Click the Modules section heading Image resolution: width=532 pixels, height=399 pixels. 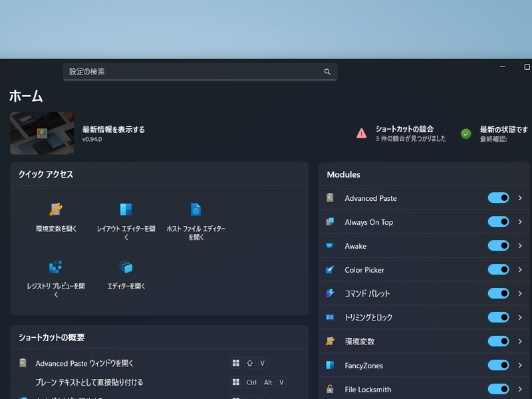343,174
